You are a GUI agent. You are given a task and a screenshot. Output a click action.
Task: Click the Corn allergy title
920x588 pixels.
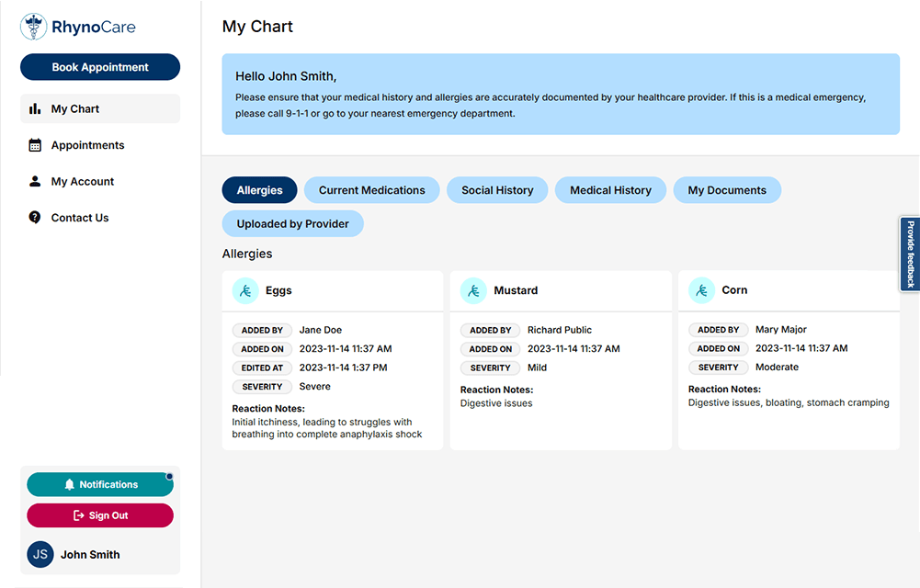click(734, 290)
